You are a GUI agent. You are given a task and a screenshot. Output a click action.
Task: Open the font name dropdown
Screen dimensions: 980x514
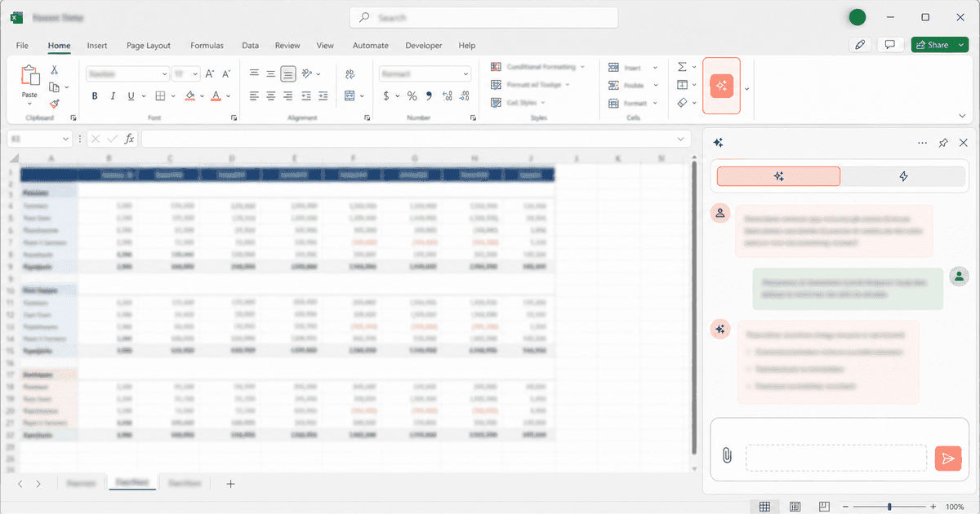[164, 73]
